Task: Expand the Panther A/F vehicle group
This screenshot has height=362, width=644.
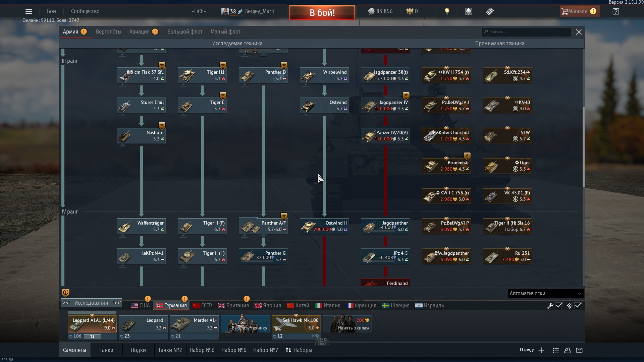Action: tap(263, 235)
